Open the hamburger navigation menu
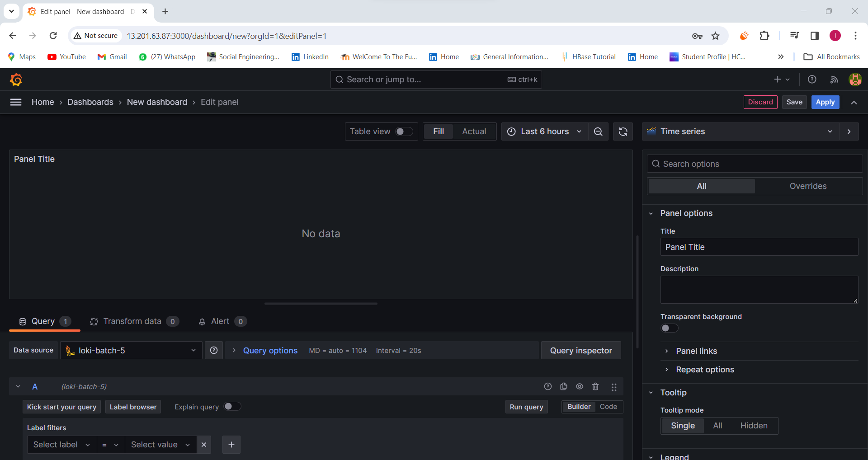Image resolution: width=868 pixels, height=460 pixels. point(16,102)
